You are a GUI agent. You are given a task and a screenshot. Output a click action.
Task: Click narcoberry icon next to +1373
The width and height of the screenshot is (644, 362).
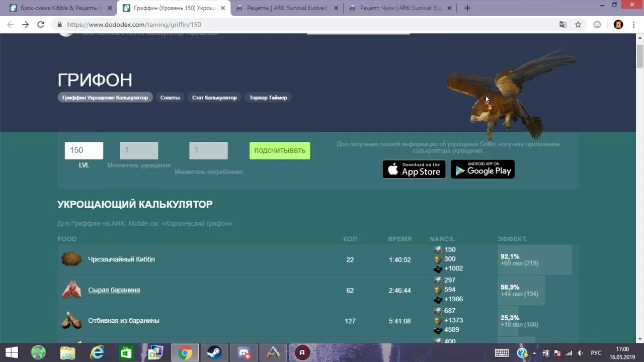[438, 321]
